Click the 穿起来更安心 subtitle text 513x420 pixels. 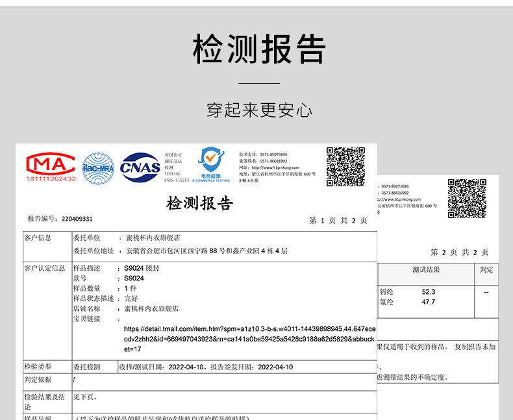[x=259, y=110]
